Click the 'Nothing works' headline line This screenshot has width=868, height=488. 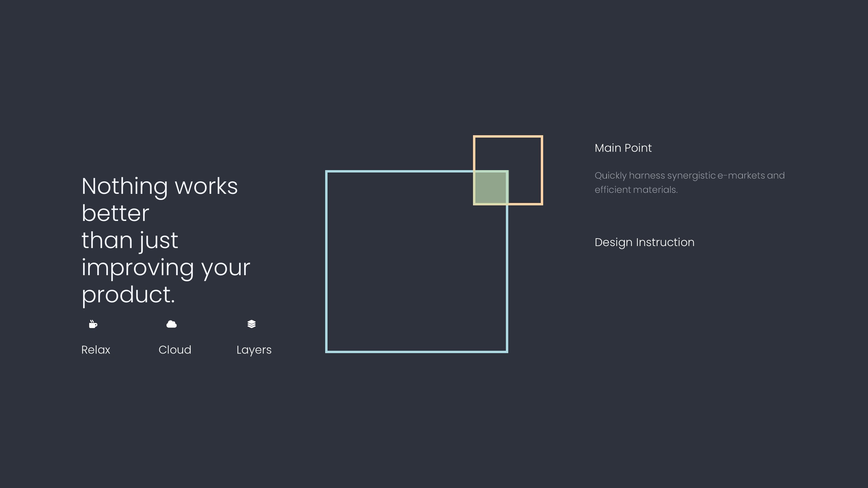coord(159,186)
